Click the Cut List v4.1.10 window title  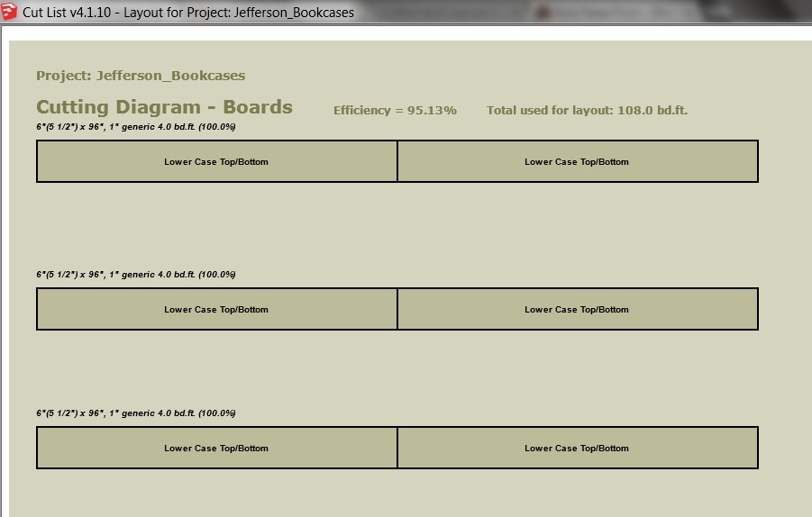189,13
